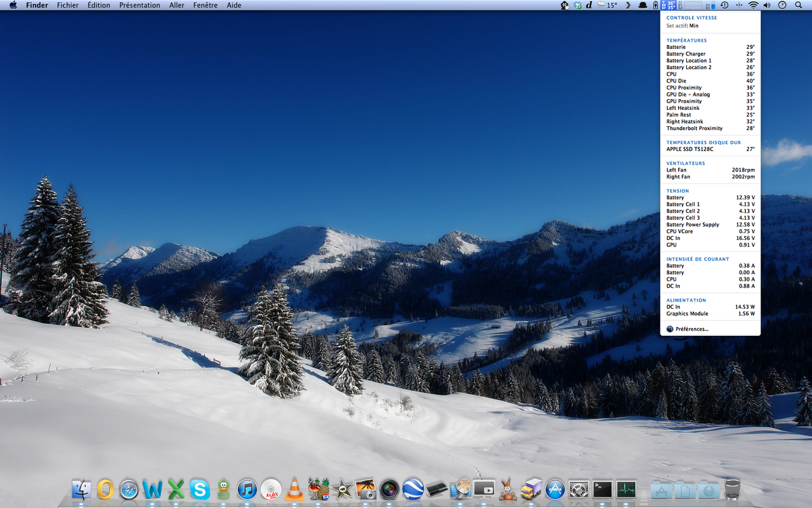Open the Aller menu
Viewport: 812px width, 508px height.
point(177,5)
